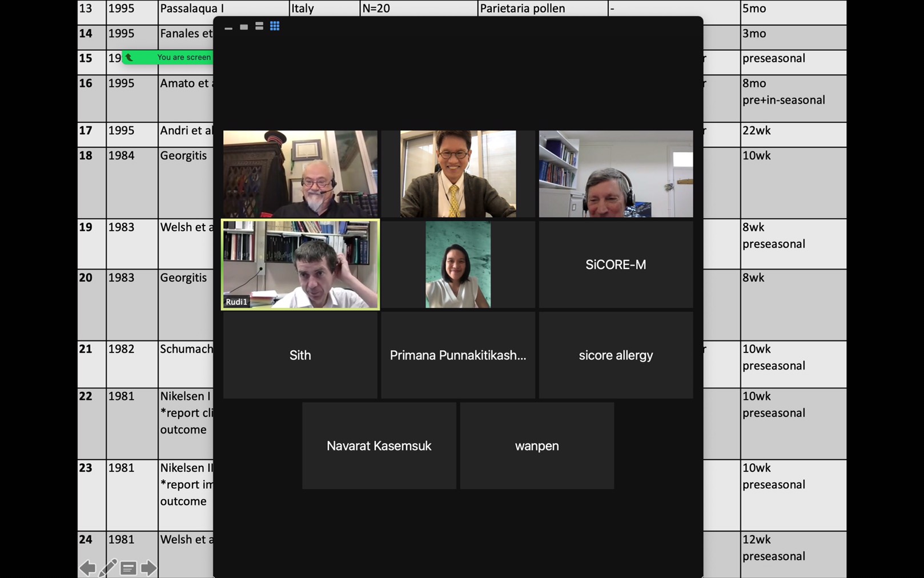Screen dimensions: 924x578
Task: Open the slide options menu icon
Action: tap(128, 568)
